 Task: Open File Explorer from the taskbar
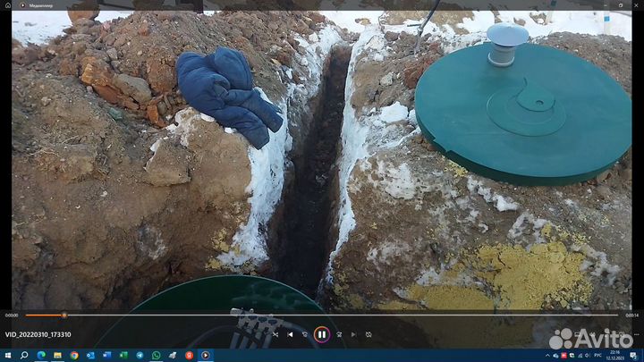pos(57,355)
